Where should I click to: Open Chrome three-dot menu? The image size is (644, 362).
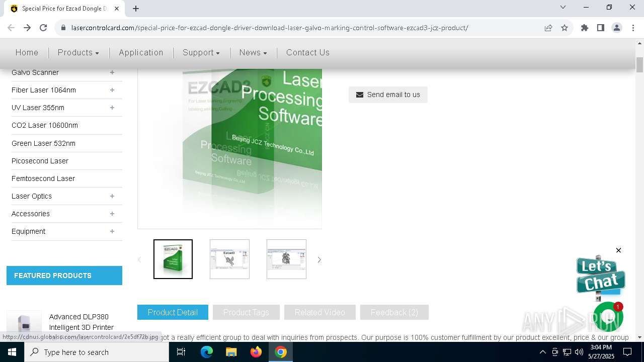point(633,28)
